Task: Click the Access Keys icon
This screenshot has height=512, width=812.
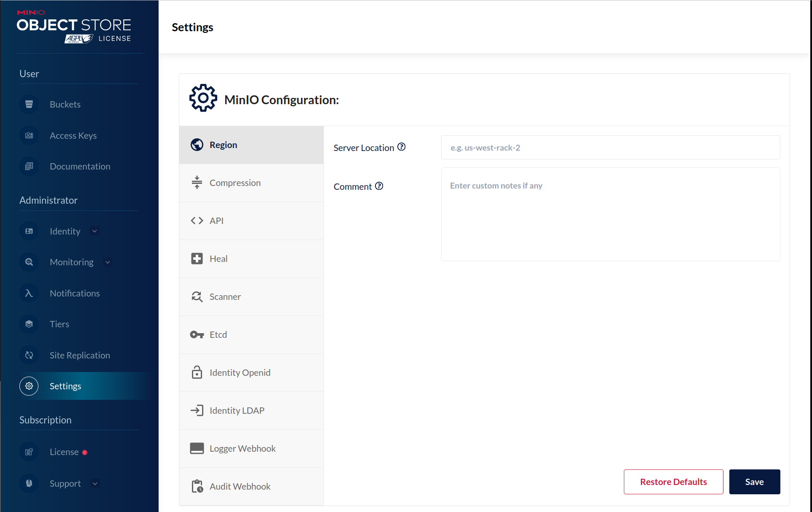Action: click(29, 135)
